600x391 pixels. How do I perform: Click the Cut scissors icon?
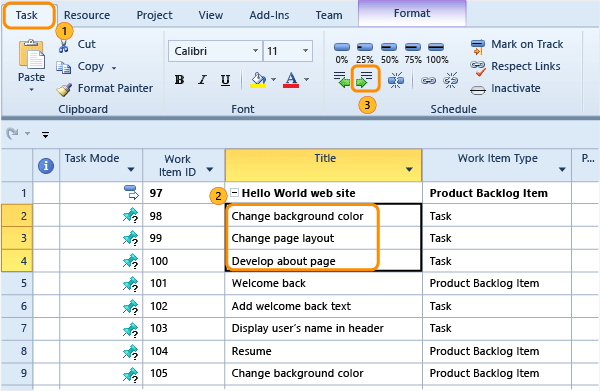[x=64, y=46]
